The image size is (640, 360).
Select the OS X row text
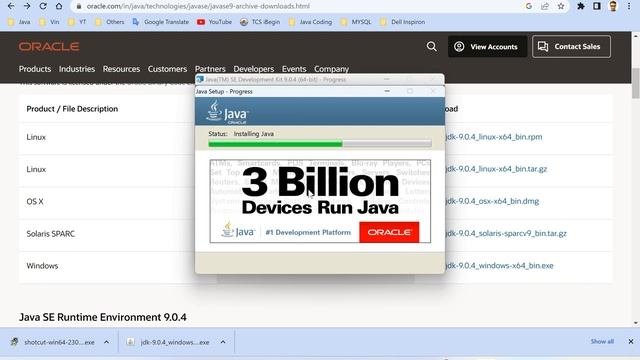35,202
